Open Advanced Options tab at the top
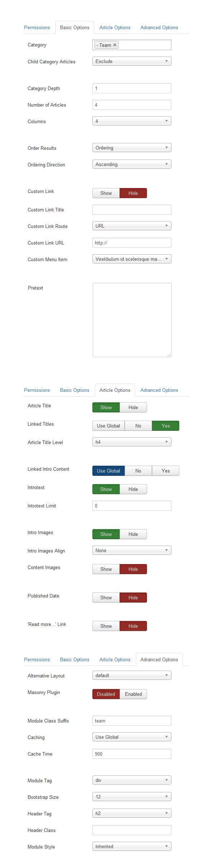The image size is (212, 868). tap(159, 27)
